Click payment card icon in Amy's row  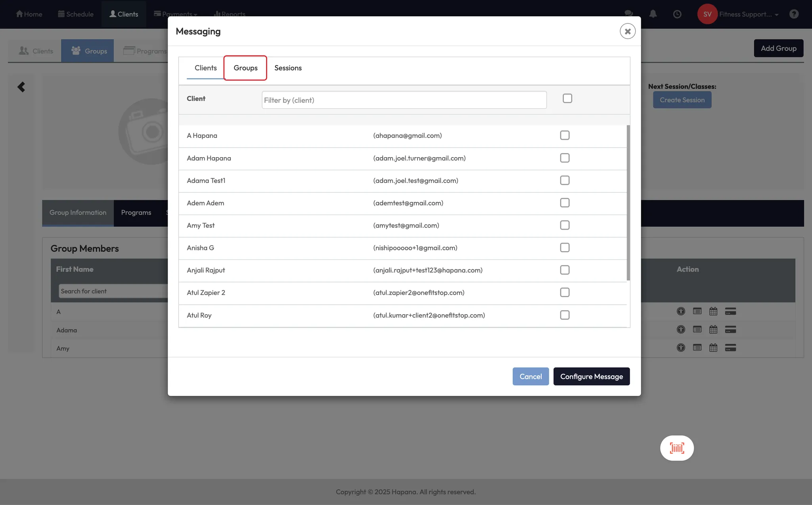click(x=730, y=348)
